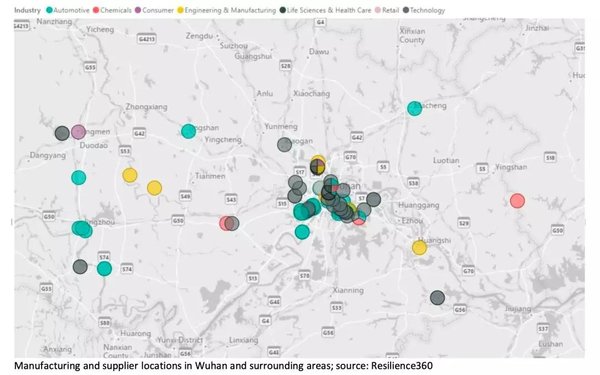Click the Retail legend label

[x=390, y=10]
